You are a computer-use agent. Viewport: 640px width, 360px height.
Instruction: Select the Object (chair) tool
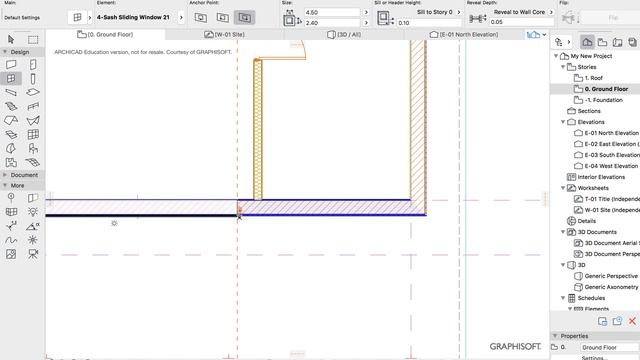33,149
